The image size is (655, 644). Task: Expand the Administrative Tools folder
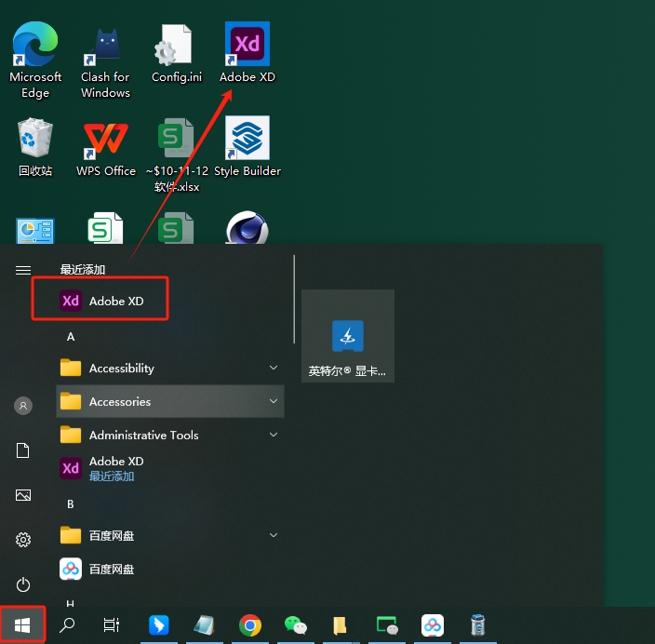tap(170, 435)
